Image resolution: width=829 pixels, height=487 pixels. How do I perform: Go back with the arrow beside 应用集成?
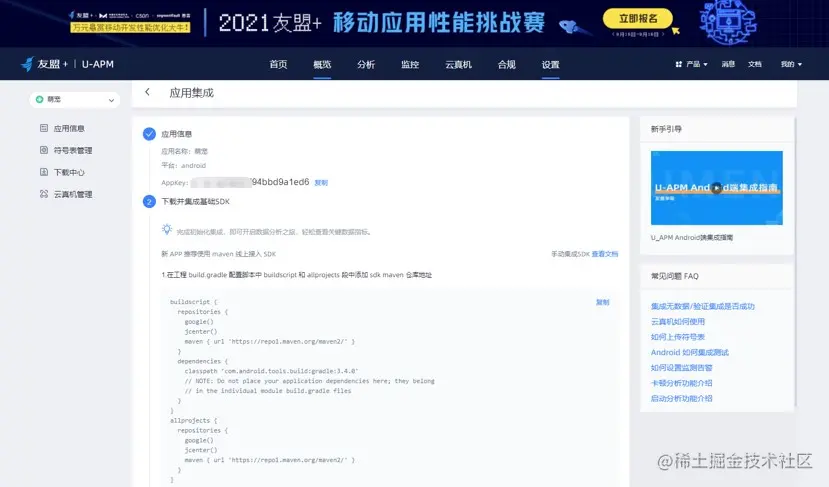[x=148, y=92]
